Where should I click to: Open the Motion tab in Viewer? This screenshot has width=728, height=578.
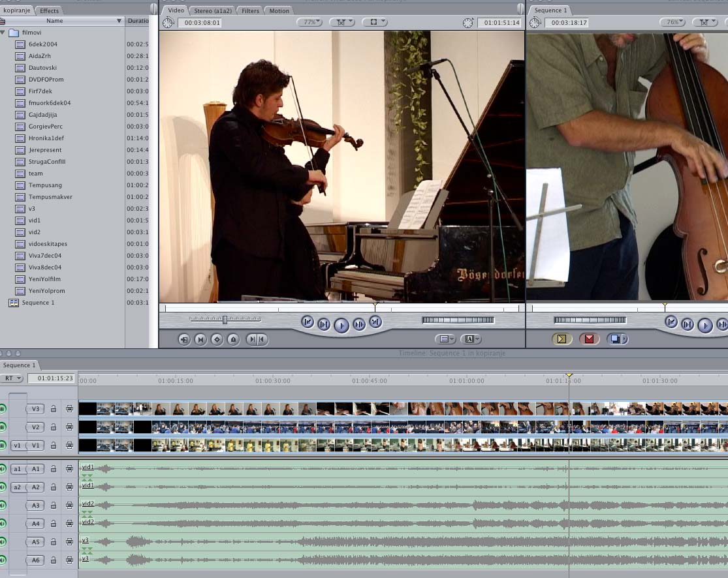pos(279,10)
